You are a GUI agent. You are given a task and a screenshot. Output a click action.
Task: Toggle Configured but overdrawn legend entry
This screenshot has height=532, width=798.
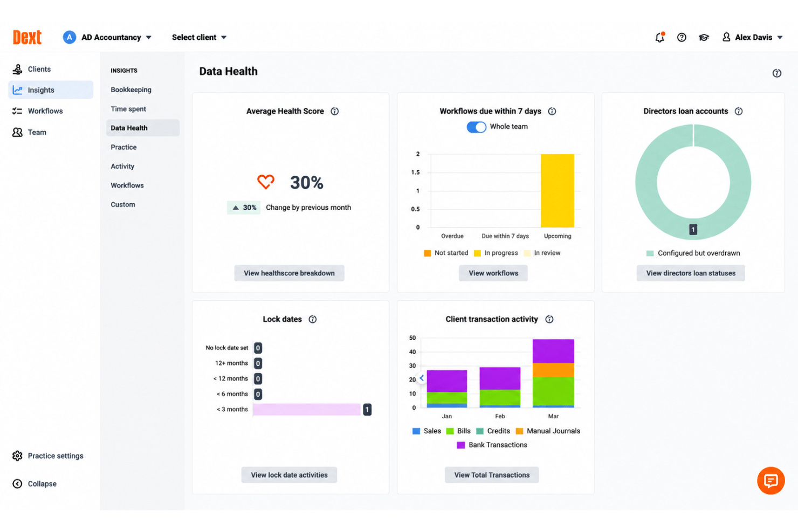693,253
